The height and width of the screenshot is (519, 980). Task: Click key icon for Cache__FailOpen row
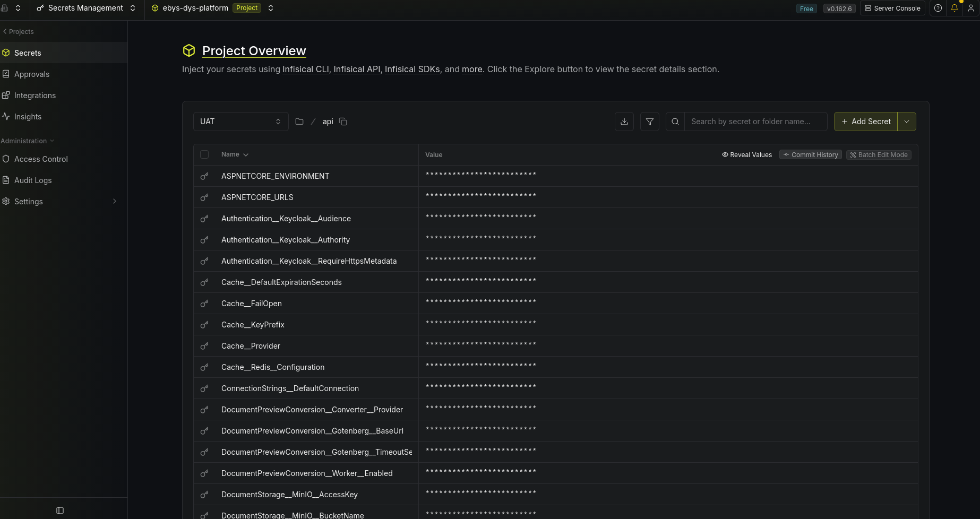(204, 304)
